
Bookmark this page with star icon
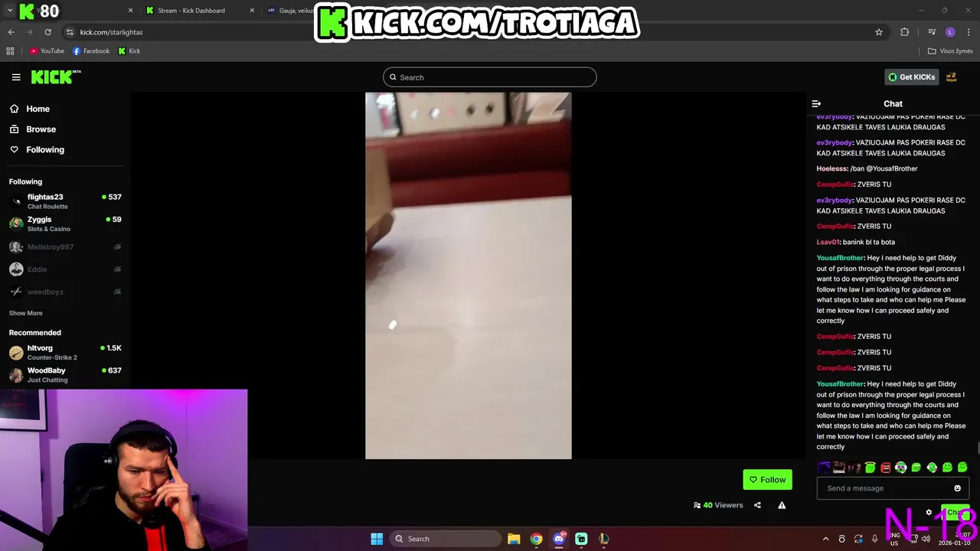click(879, 32)
